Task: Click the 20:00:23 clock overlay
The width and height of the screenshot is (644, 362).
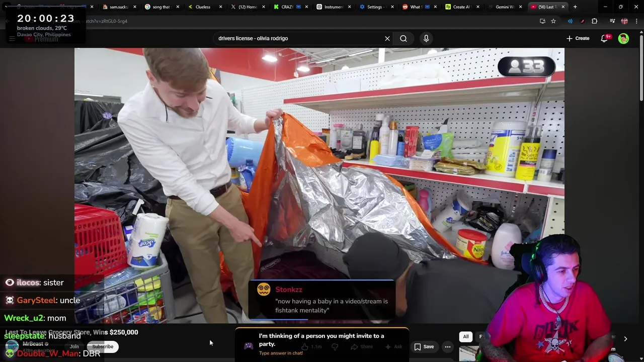Action: [46, 18]
